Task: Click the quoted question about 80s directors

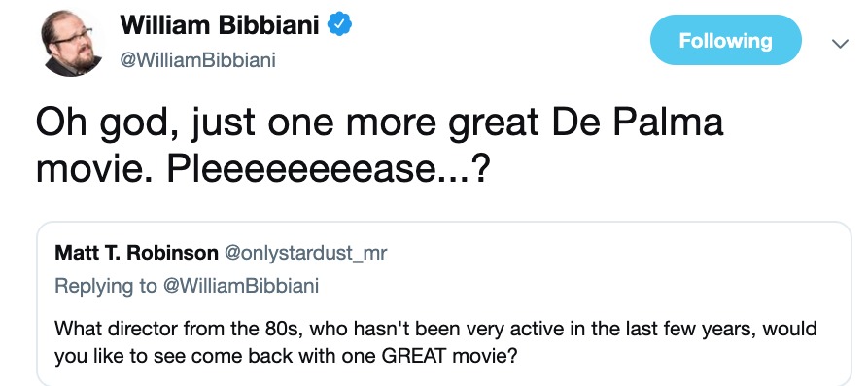Action: (x=435, y=340)
